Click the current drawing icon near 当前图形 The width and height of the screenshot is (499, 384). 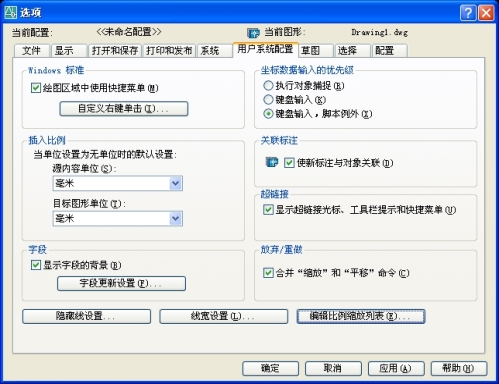click(253, 33)
